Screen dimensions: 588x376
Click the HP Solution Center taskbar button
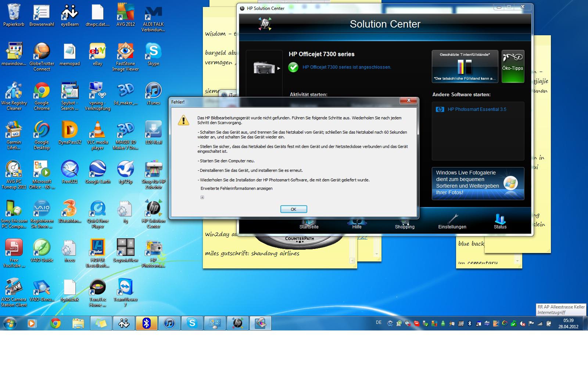[237, 323]
